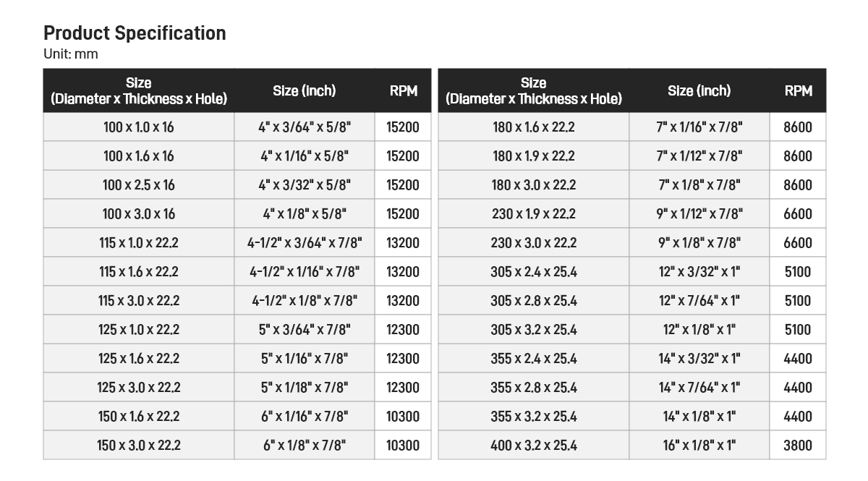Click the "14" x 3/32" x 1"" cell
Viewport: 868px width, 481px height.
[x=699, y=359]
